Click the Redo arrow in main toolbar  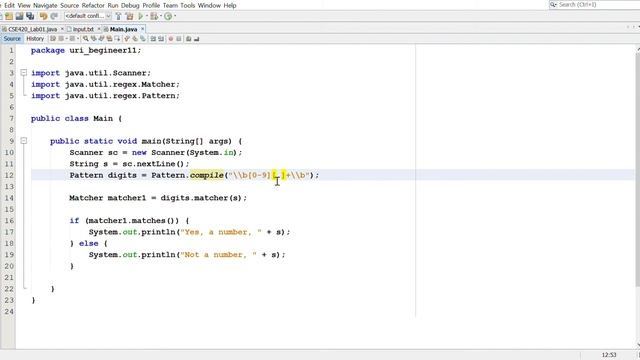tap(54, 16)
